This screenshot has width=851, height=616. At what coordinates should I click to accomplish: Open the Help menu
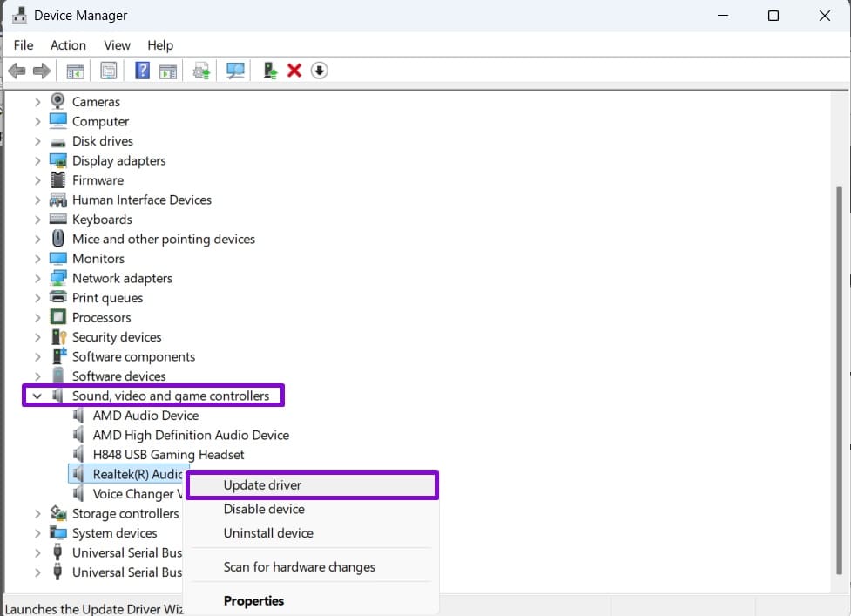[x=160, y=45]
